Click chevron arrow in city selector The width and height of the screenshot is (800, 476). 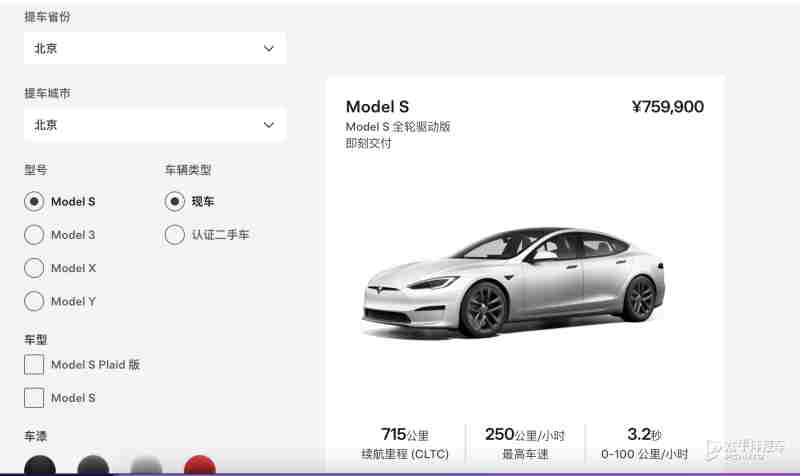tap(268, 125)
